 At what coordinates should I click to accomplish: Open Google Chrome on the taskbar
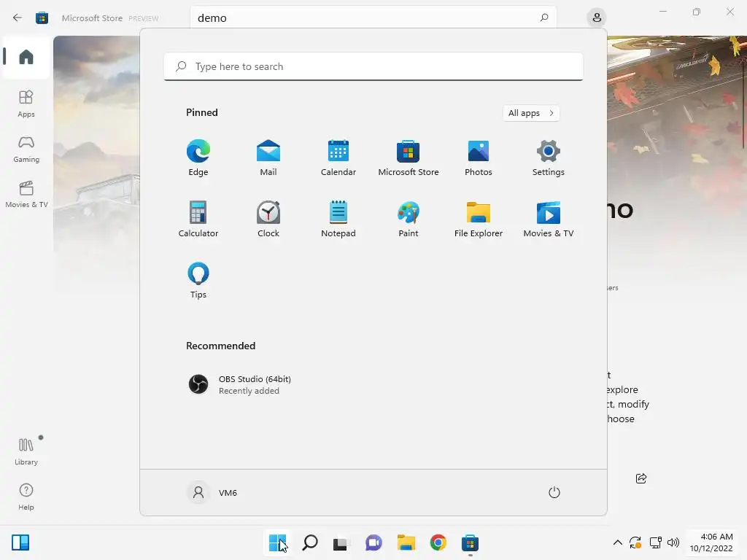click(438, 542)
